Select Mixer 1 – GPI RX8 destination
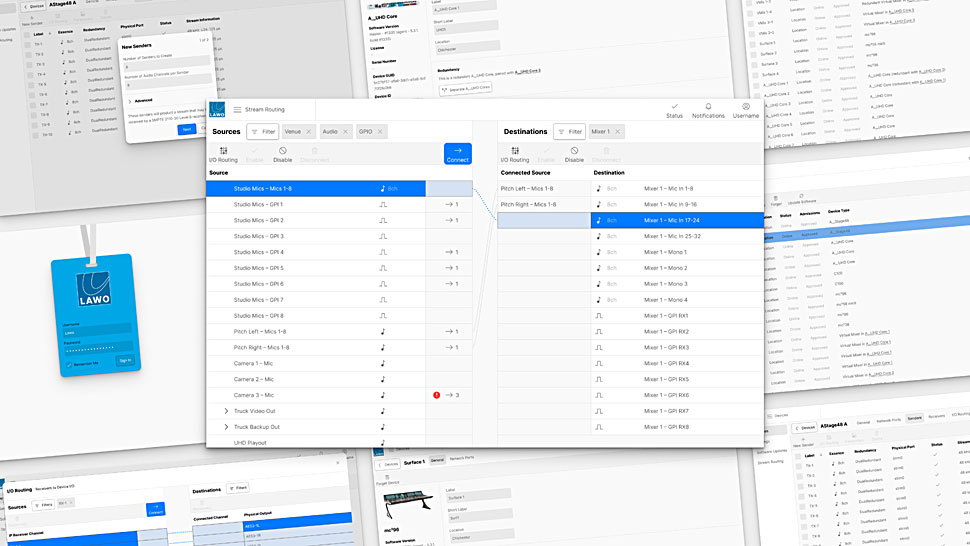 (x=677, y=427)
